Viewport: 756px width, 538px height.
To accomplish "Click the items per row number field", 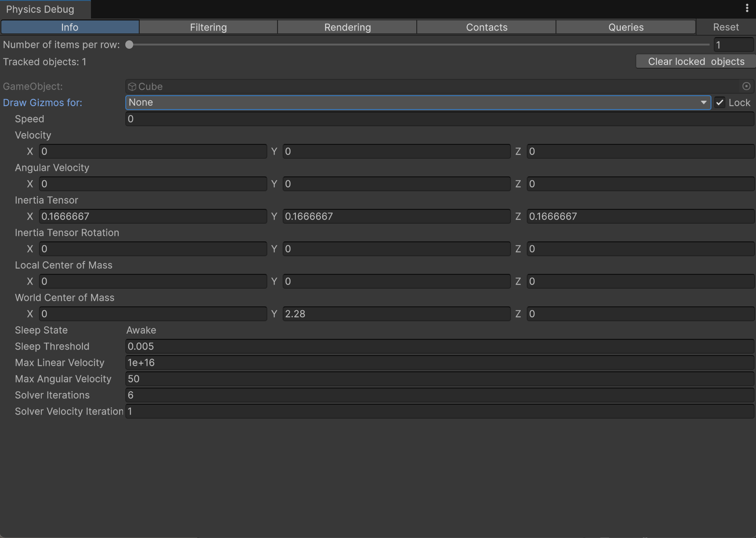I will (733, 45).
